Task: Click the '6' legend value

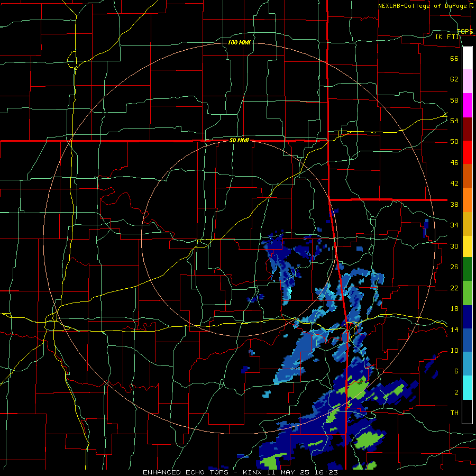Action: [x=456, y=371]
